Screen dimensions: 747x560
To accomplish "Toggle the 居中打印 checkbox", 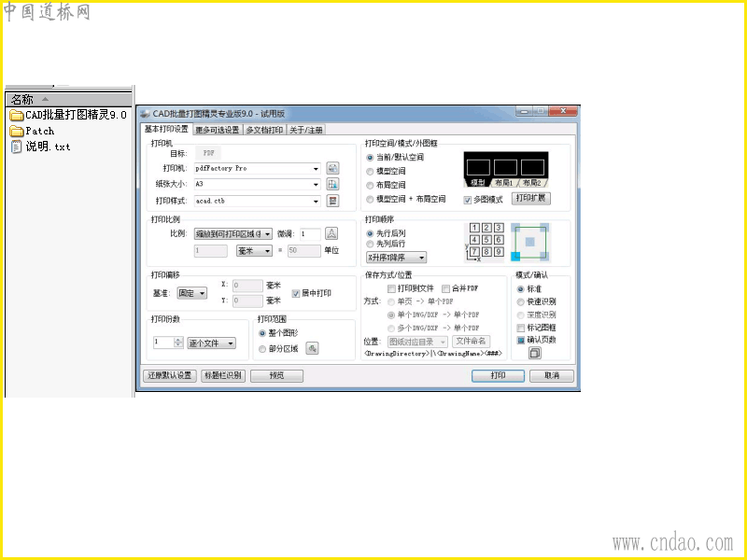I will [295, 293].
